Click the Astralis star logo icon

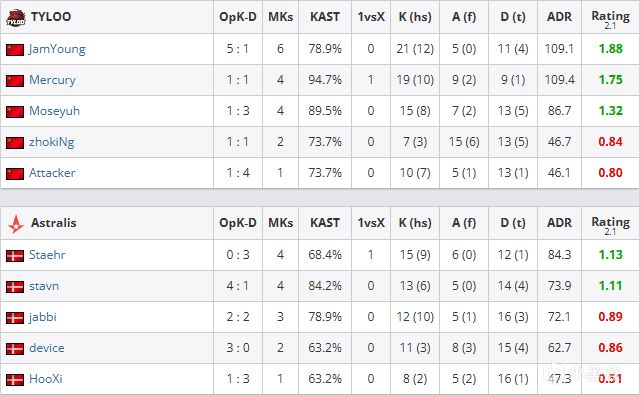click(x=15, y=224)
